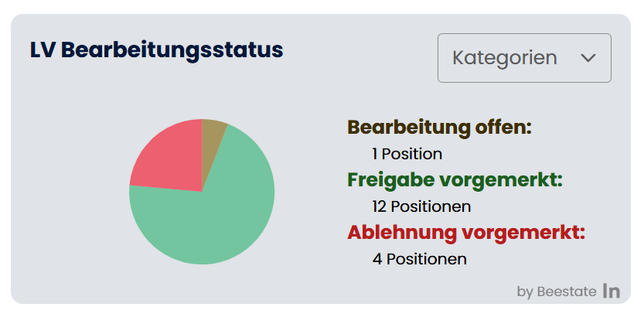Click the Kategorien label text
The height and width of the screenshot is (317, 644).
504,58
